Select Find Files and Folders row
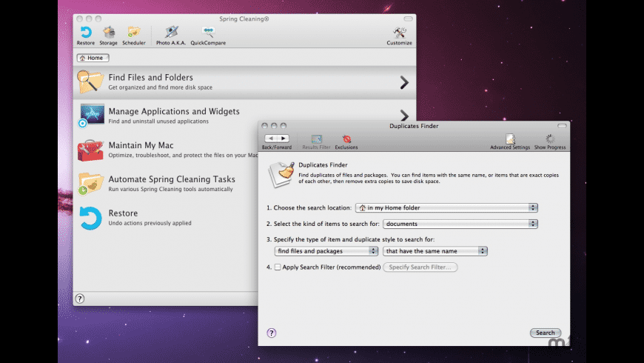The height and width of the screenshot is (363, 644). [244, 82]
